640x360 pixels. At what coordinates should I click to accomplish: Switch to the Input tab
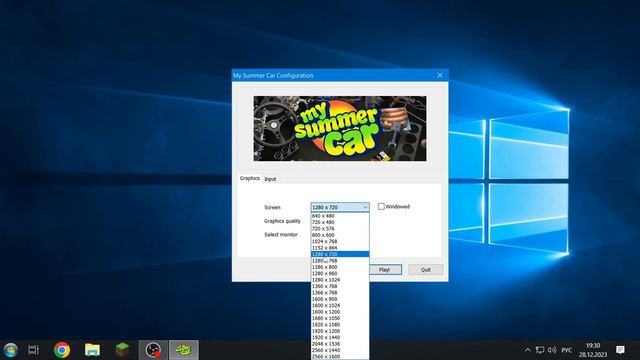point(270,179)
